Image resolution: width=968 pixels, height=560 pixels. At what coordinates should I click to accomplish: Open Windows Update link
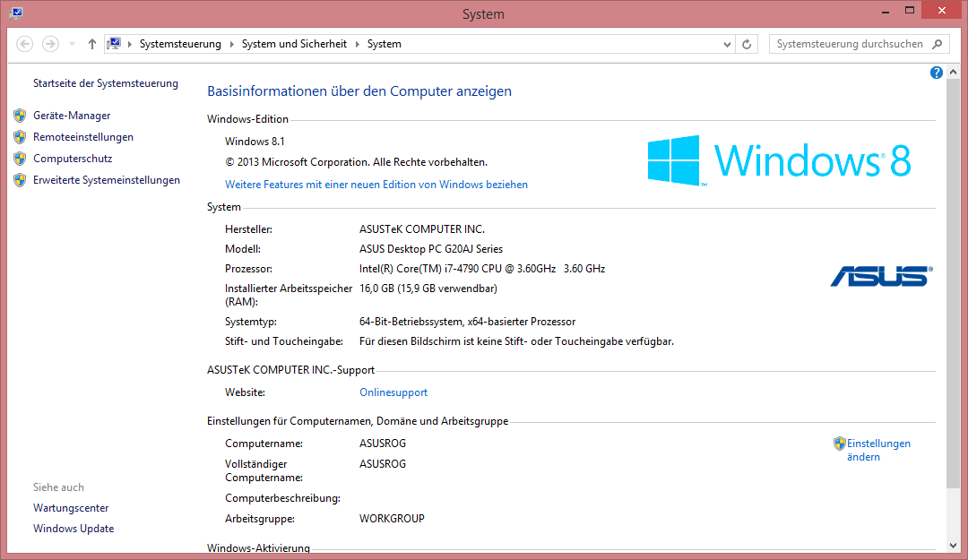(x=73, y=529)
